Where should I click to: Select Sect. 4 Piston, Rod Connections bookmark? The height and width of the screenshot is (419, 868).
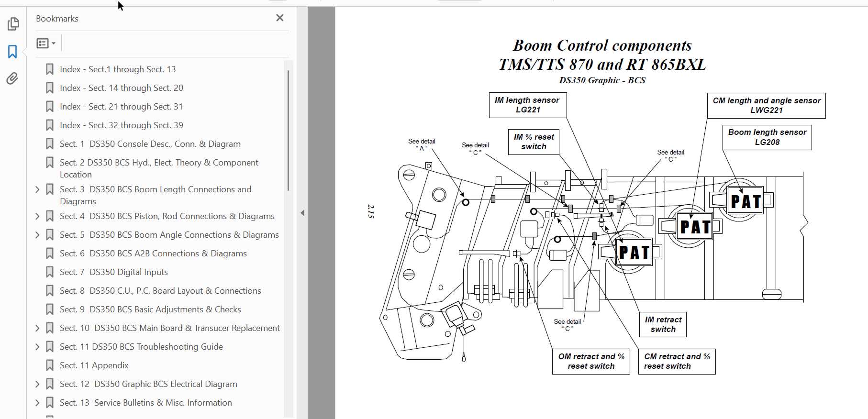167,216
